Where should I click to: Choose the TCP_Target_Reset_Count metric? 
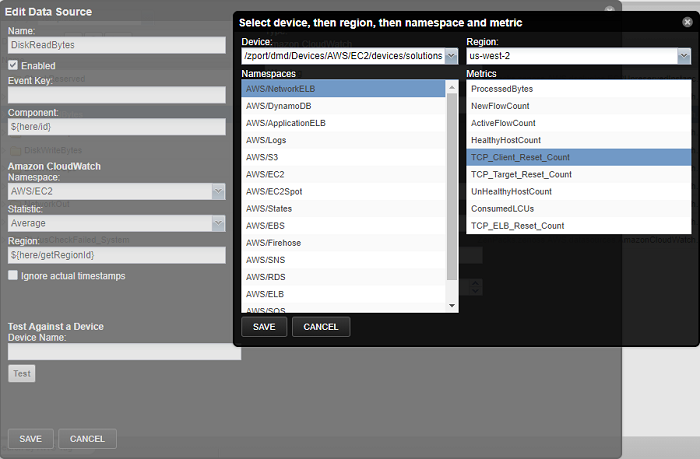coord(579,174)
